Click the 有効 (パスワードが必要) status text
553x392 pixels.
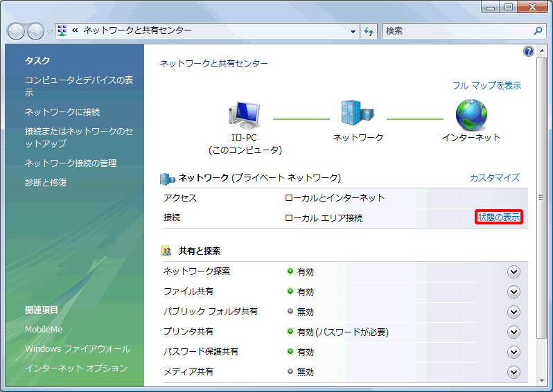pos(343,332)
